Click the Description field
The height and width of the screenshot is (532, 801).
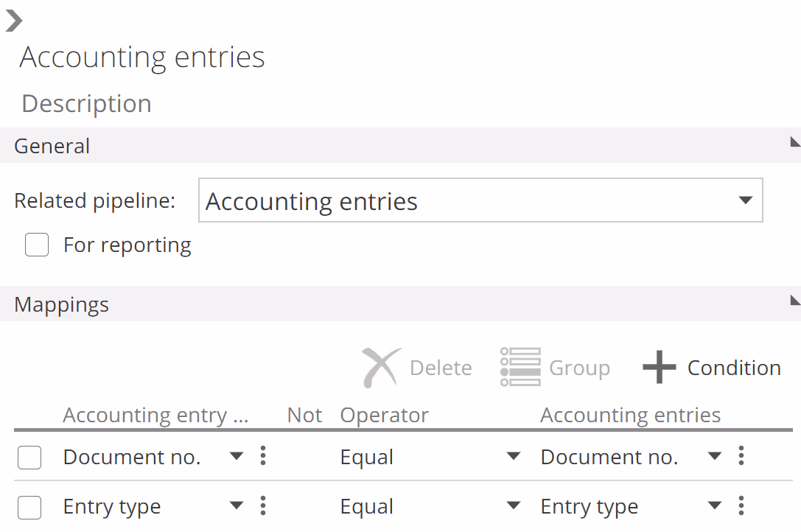click(x=87, y=104)
